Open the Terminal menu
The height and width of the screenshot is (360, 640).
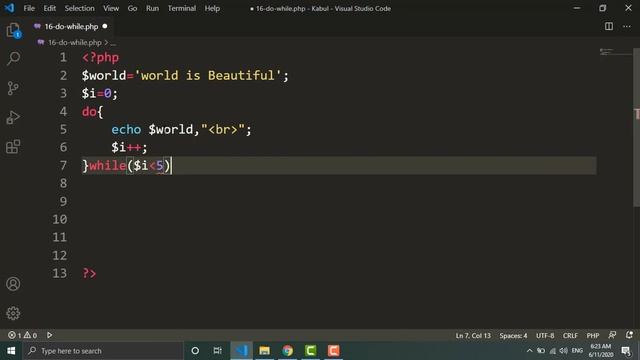(182, 8)
